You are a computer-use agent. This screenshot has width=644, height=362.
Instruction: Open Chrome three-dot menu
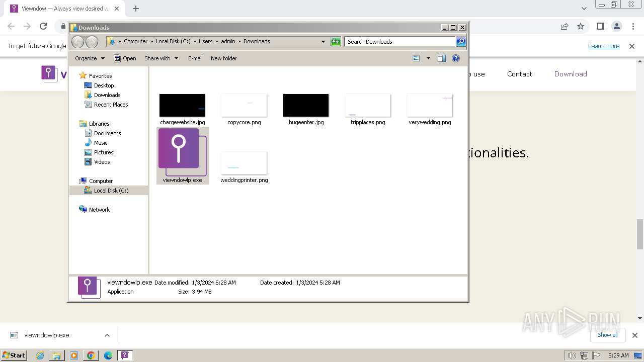(632, 26)
